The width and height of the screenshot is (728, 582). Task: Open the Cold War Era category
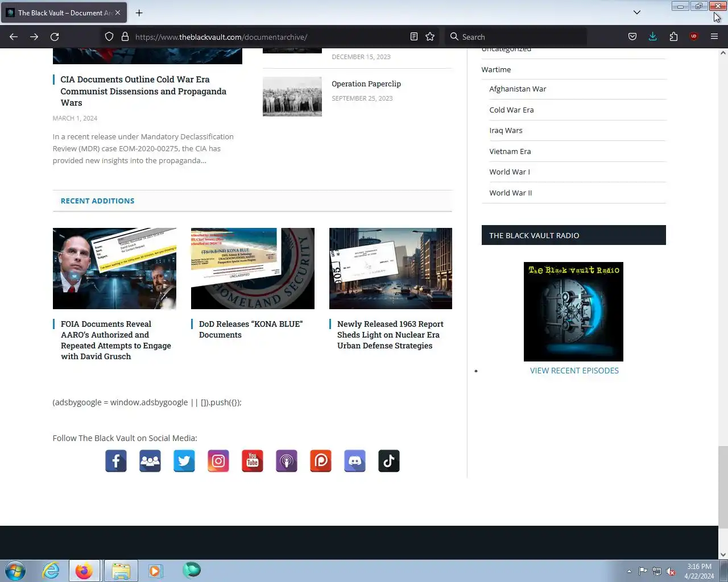pyautogui.click(x=511, y=110)
